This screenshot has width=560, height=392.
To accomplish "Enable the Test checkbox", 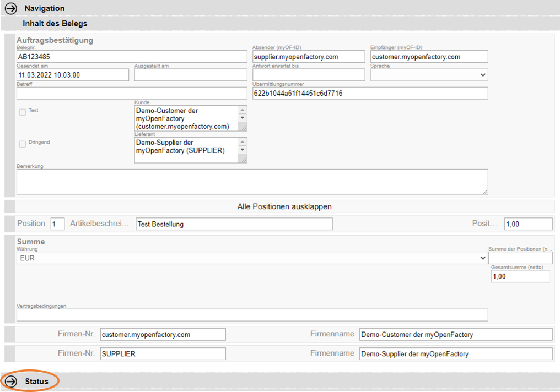I will 23,112.
